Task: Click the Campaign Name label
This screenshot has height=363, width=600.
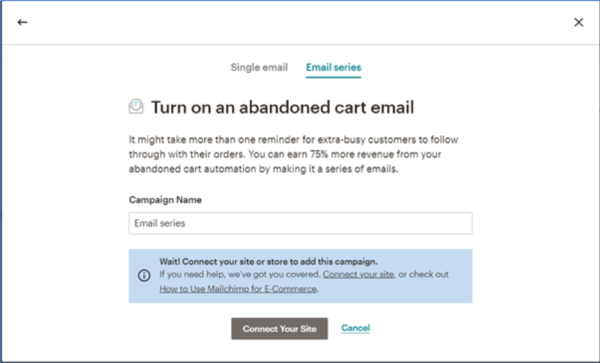Action: click(165, 200)
